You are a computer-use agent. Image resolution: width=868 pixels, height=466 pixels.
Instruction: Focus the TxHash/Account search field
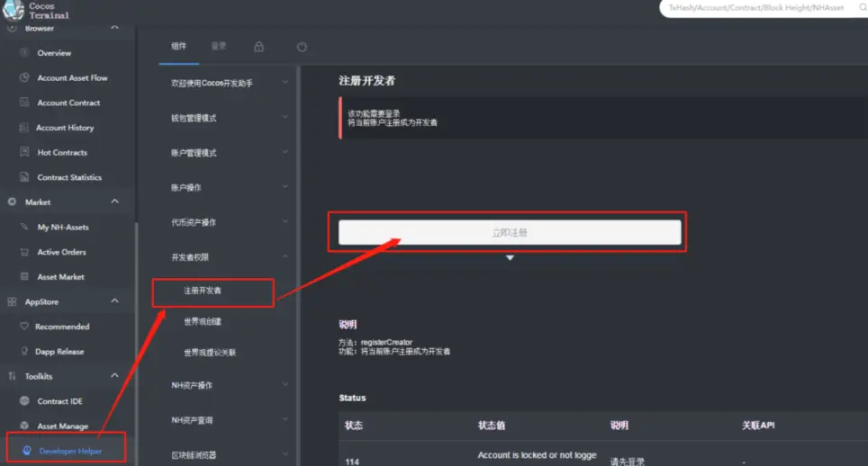tap(756, 8)
